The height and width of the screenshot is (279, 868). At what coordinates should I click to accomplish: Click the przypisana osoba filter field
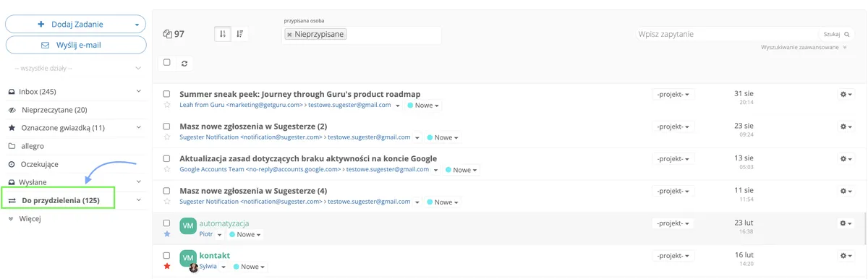[362, 35]
